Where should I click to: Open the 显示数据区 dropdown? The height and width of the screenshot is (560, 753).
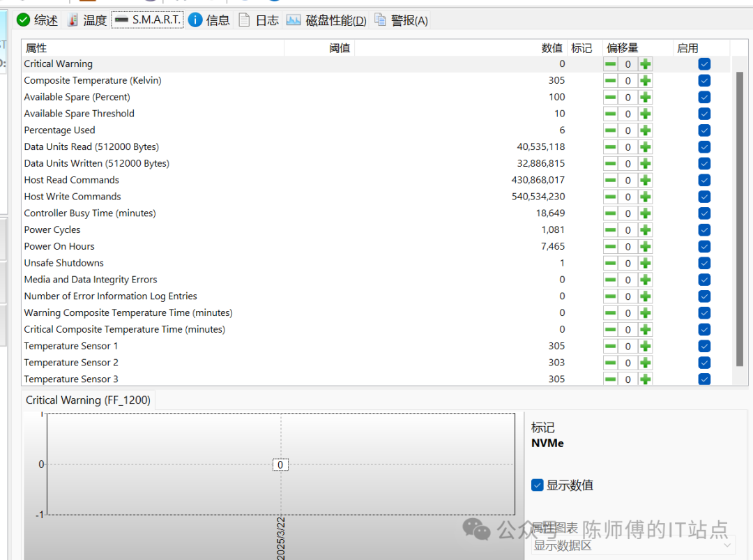point(633,545)
